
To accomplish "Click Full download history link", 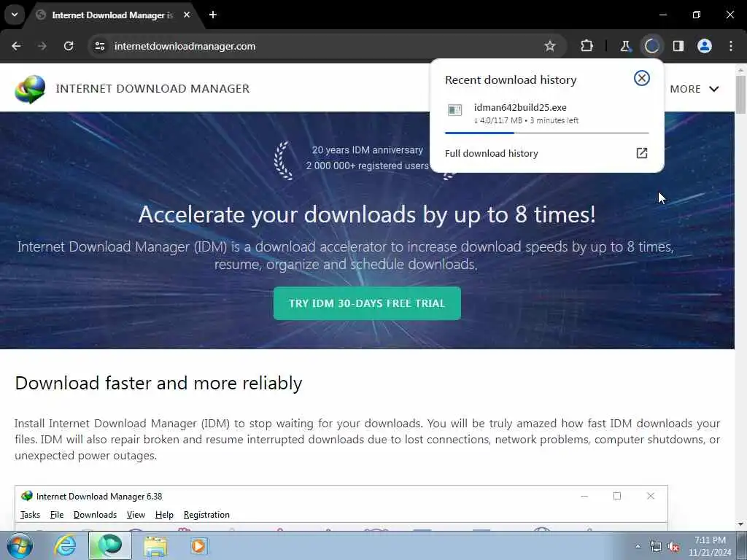I will [491, 153].
